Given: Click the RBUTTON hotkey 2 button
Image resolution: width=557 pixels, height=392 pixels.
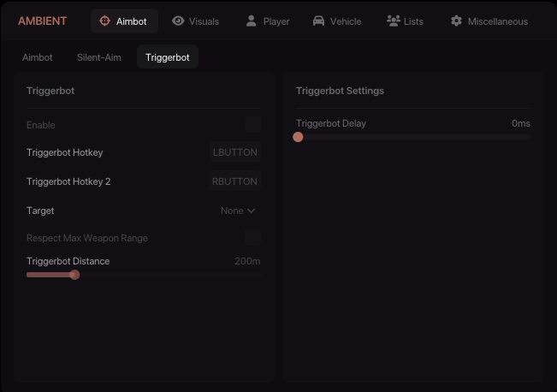Looking at the screenshot, I should [235, 181].
